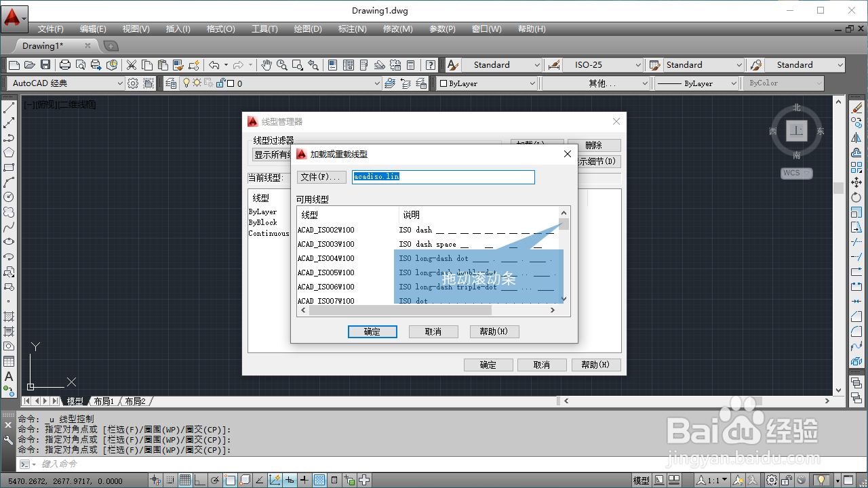Click the ViewCube top face

coord(797,130)
